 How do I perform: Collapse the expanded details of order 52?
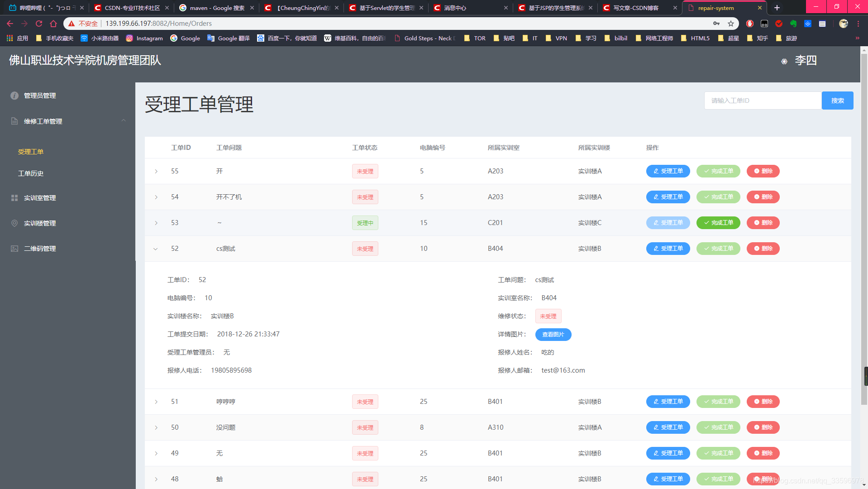[x=156, y=249]
